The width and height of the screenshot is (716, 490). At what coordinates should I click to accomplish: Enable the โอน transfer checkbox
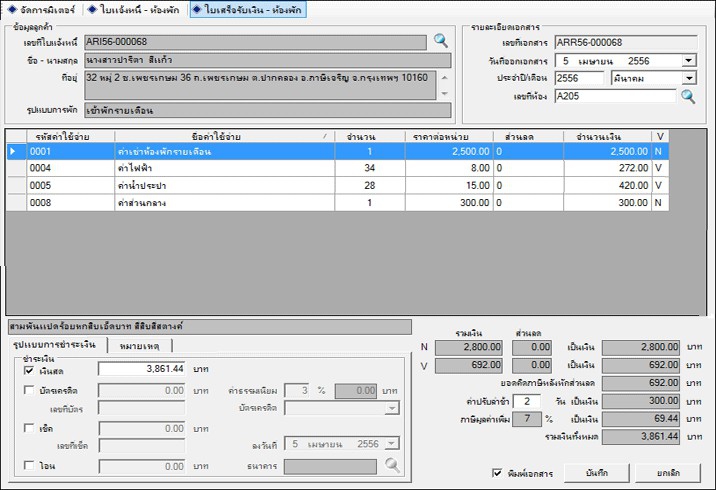coord(29,465)
